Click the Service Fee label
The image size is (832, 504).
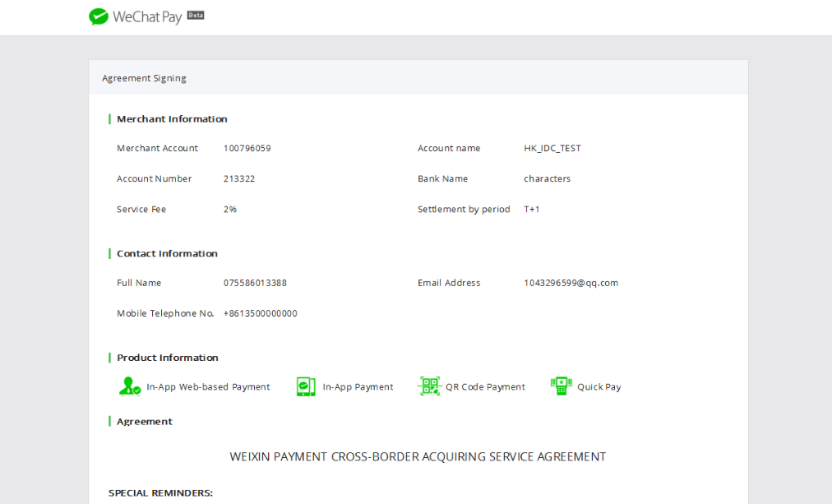[x=141, y=209]
